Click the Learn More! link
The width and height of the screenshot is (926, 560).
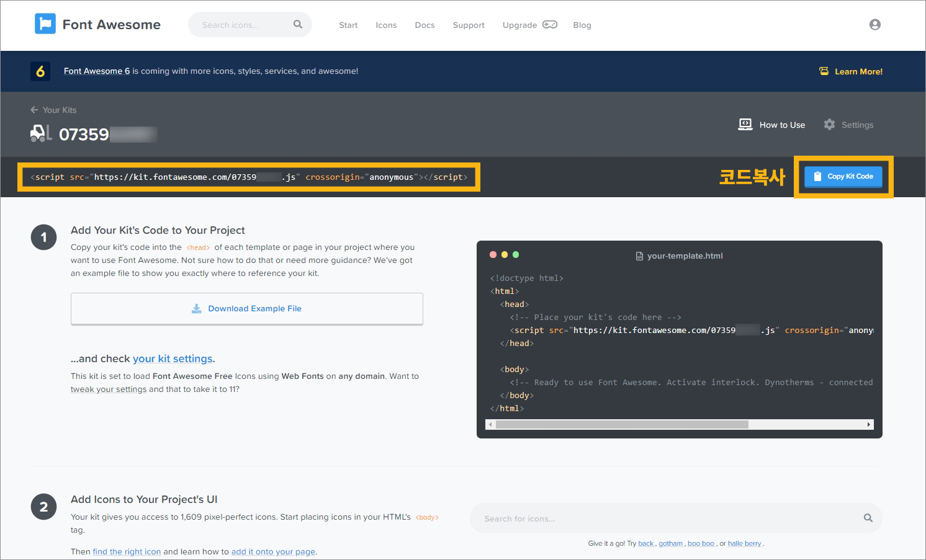(858, 72)
